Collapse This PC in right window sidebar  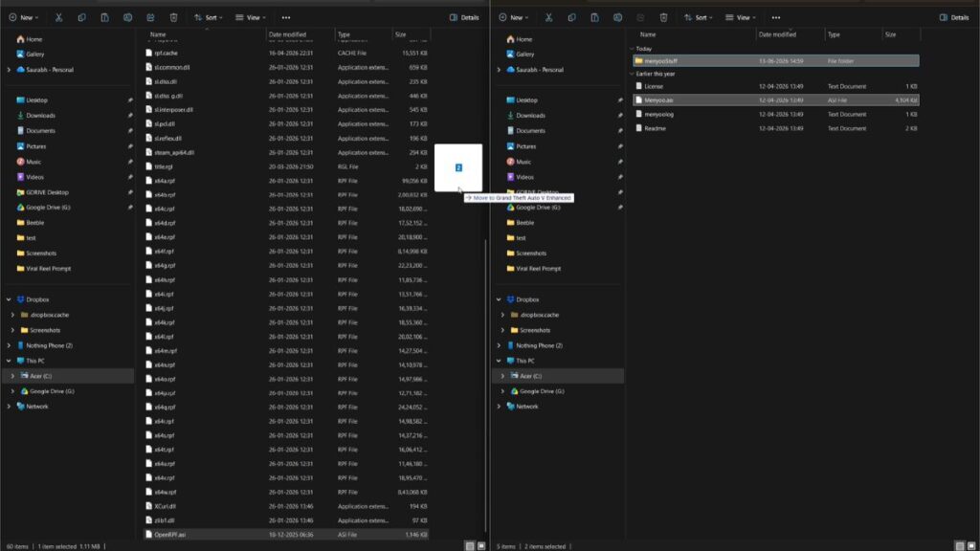[499, 361]
